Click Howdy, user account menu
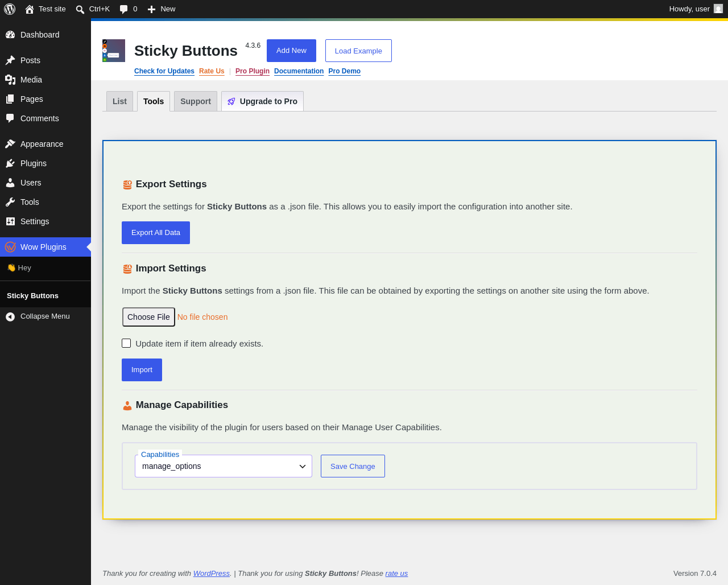This screenshot has height=585, width=728. [696, 9]
